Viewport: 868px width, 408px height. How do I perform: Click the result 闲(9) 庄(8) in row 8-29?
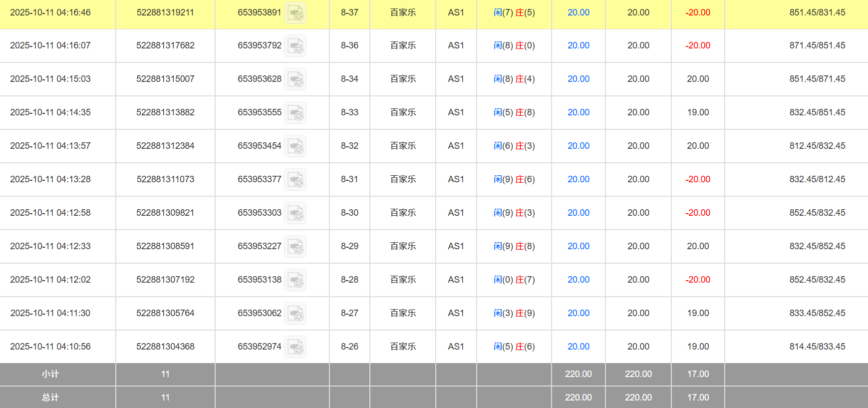tap(514, 246)
